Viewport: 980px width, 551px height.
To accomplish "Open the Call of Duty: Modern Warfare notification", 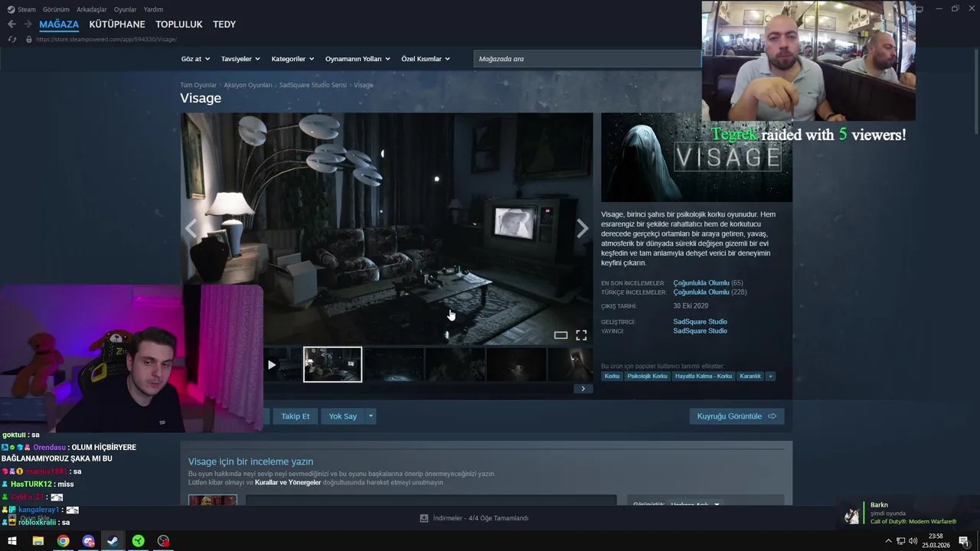I will point(913,522).
